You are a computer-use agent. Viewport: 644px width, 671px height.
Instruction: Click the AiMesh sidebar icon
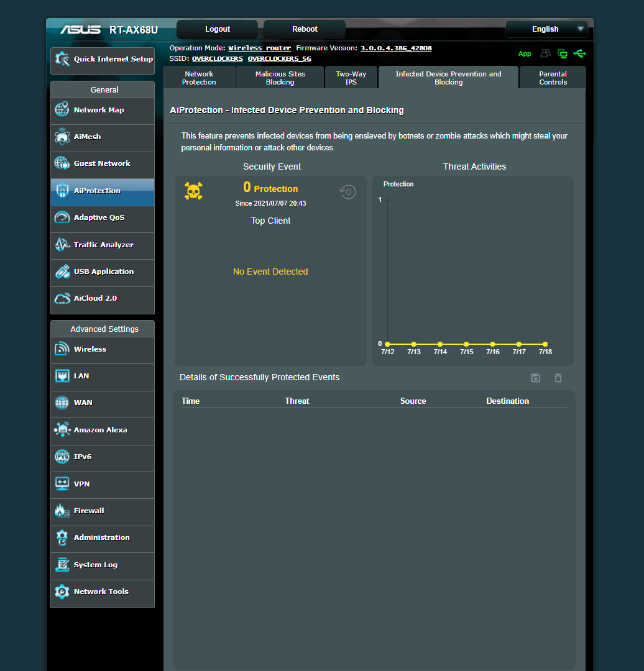point(62,137)
